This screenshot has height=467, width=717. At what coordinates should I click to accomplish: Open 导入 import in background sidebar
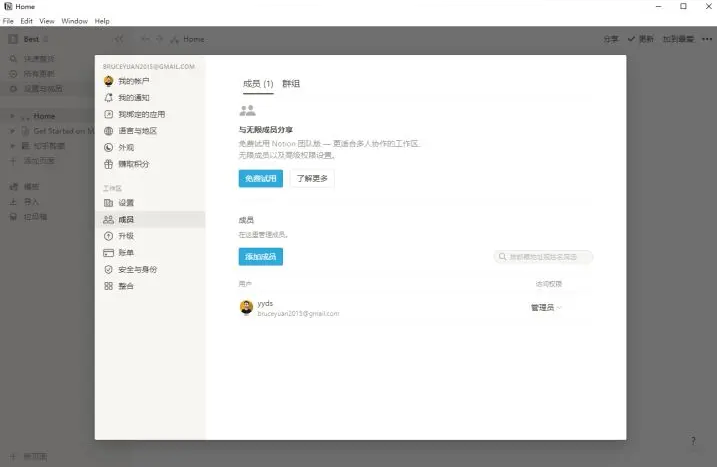tap(25, 202)
